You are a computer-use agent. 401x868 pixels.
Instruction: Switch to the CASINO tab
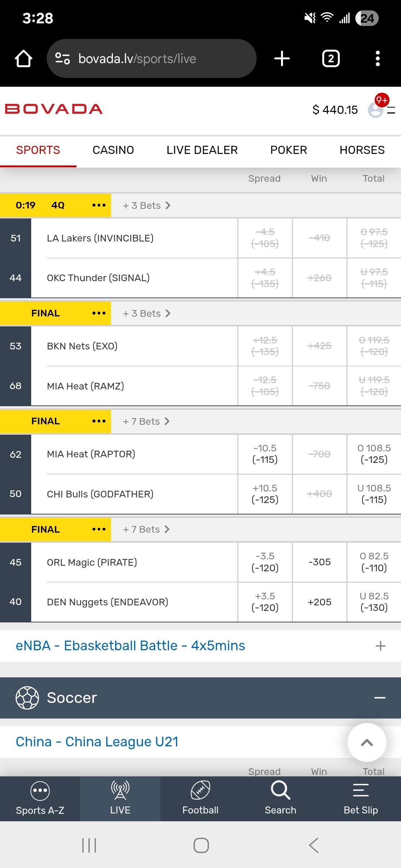(x=113, y=150)
